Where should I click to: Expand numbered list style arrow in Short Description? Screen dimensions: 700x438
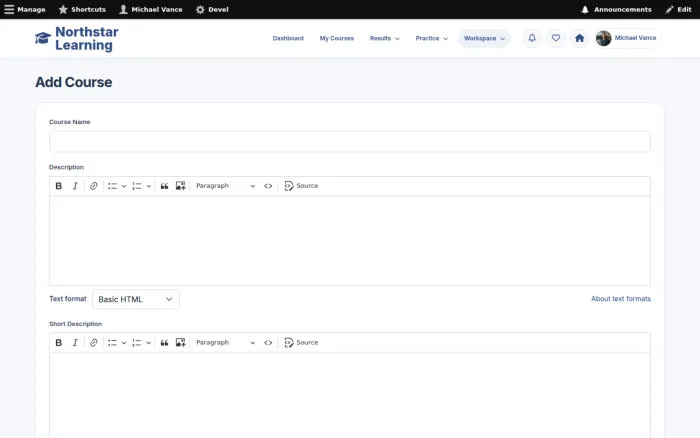coord(149,342)
